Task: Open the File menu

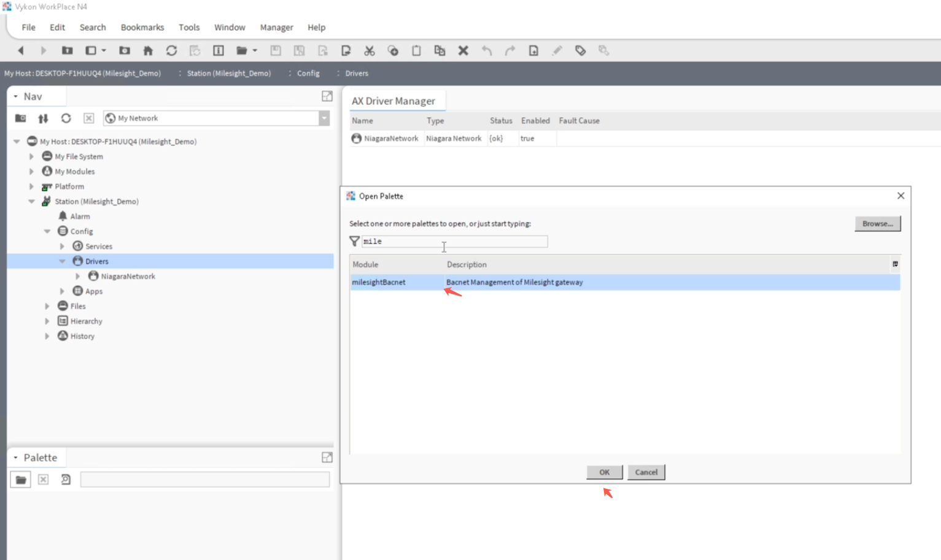Action: [29, 28]
